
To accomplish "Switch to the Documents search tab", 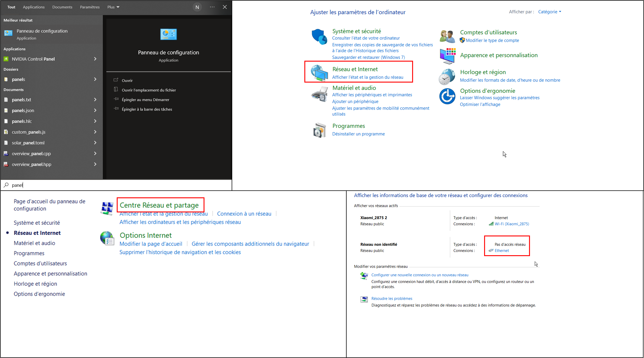I will pyautogui.click(x=62, y=7).
